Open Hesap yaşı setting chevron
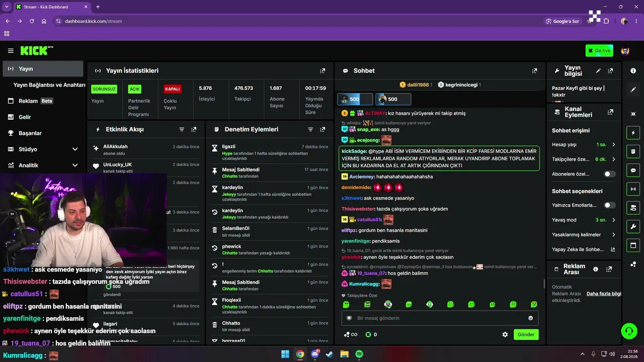Viewport: 644px width, 362px height. 613,145
